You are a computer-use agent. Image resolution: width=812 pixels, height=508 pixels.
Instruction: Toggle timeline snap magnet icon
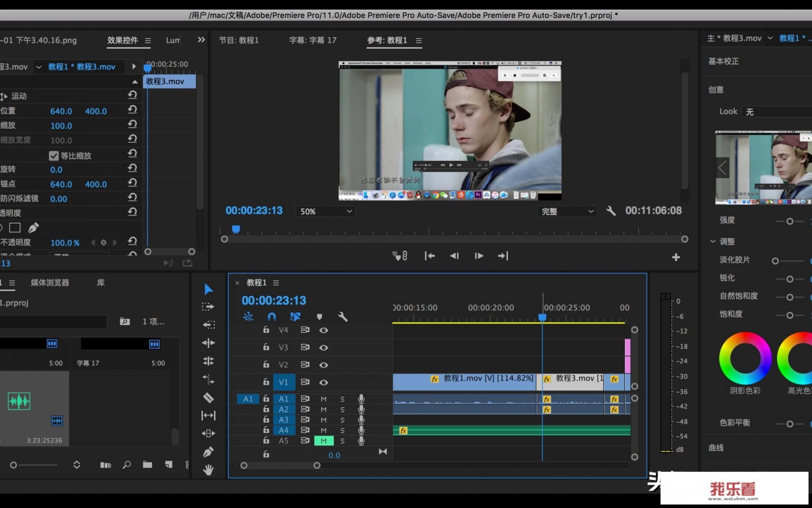(272, 317)
